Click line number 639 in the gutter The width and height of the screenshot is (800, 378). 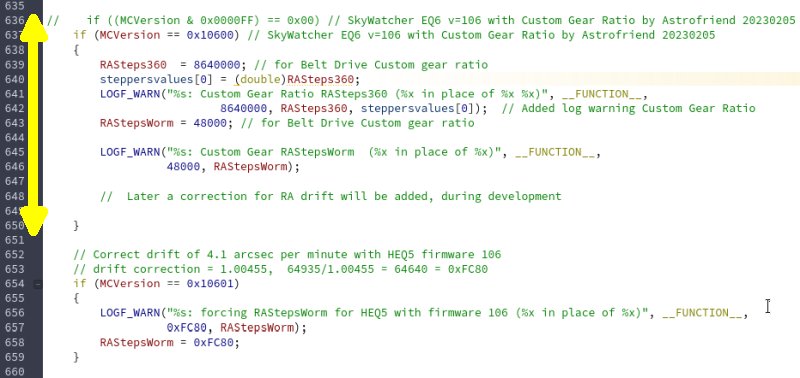point(14,65)
